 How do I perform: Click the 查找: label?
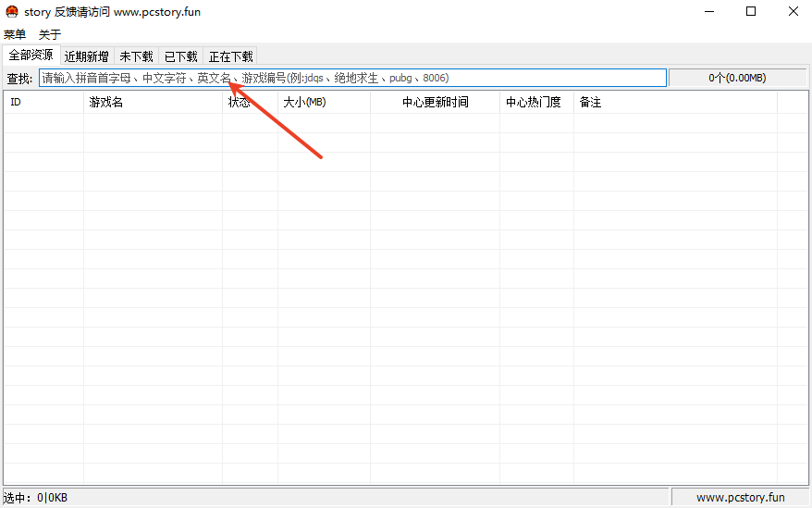[19, 79]
